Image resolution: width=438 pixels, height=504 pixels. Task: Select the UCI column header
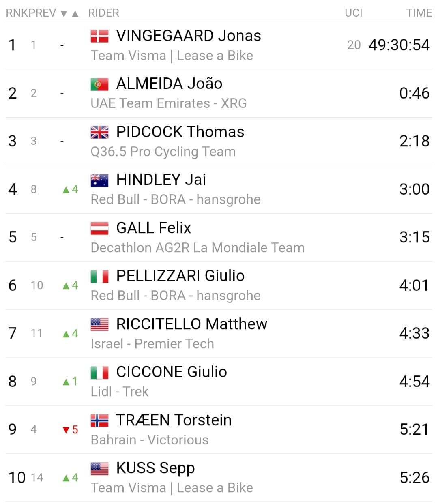[353, 13]
